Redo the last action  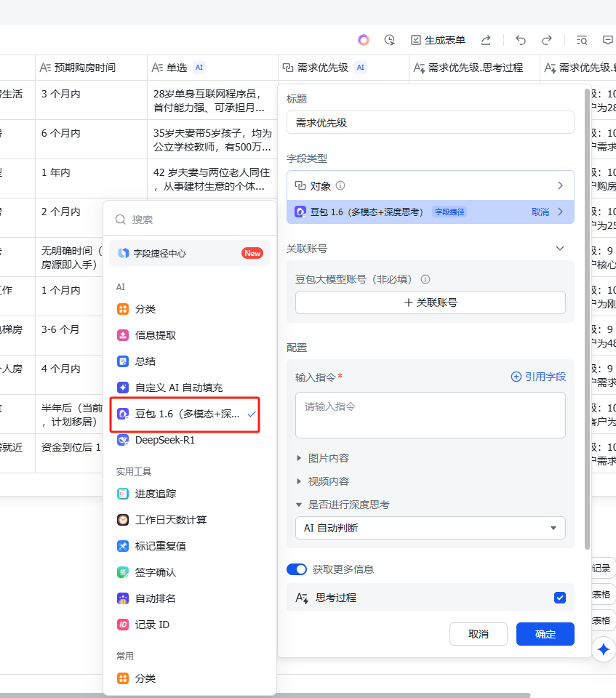click(546, 40)
